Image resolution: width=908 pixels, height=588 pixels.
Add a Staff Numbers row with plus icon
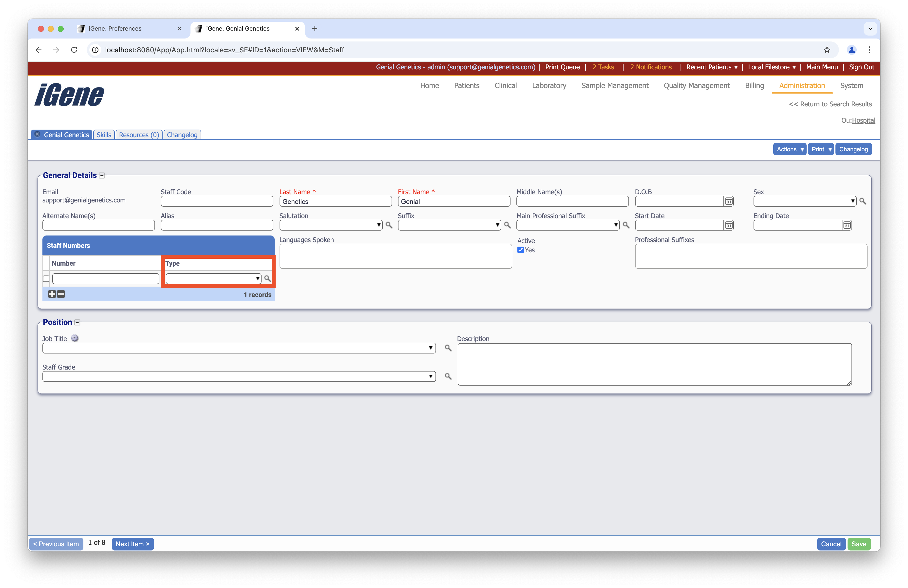click(52, 294)
